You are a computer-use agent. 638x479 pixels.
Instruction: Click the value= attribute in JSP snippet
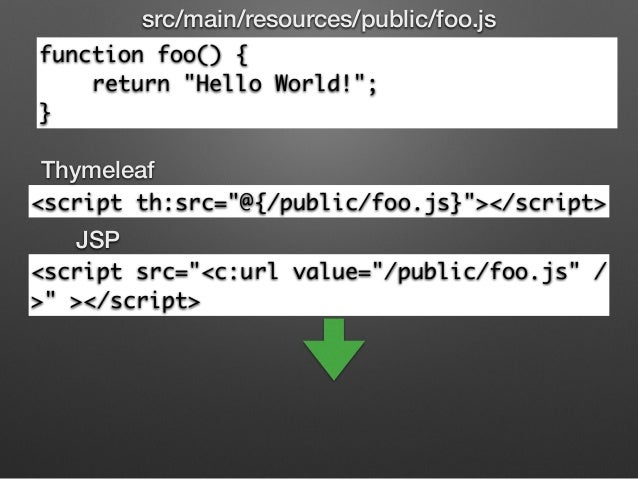point(332,272)
